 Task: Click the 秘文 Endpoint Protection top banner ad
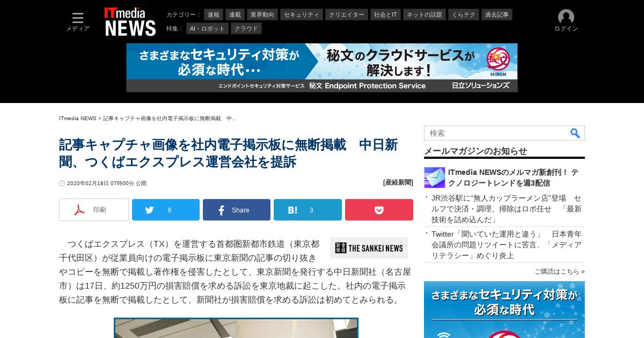point(322,68)
